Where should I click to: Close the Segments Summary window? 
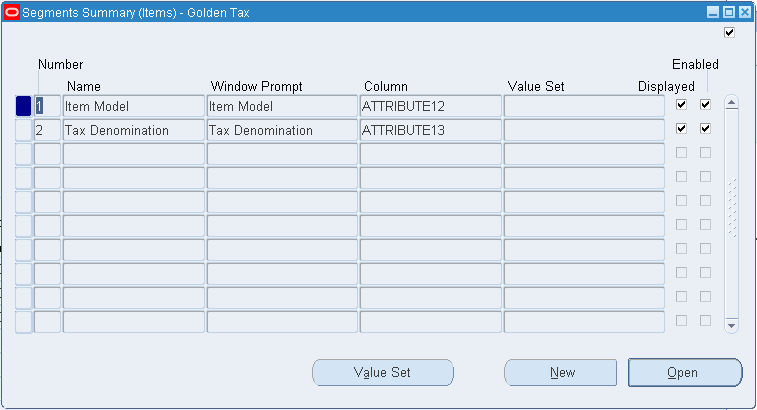point(745,13)
